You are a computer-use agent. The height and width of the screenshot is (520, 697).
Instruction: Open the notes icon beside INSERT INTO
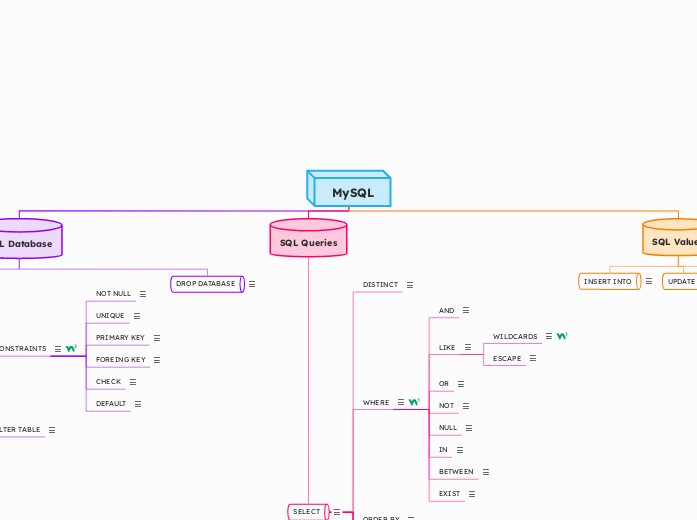click(649, 281)
